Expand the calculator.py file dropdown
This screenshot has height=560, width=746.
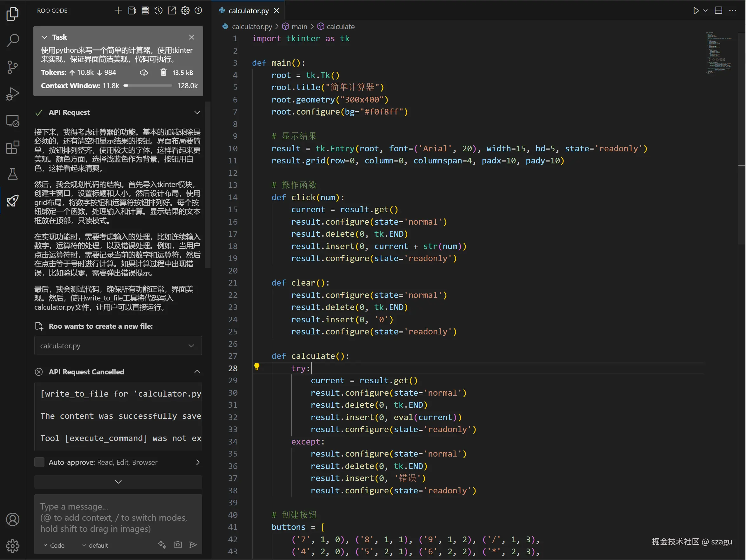[x=191, y=346]
